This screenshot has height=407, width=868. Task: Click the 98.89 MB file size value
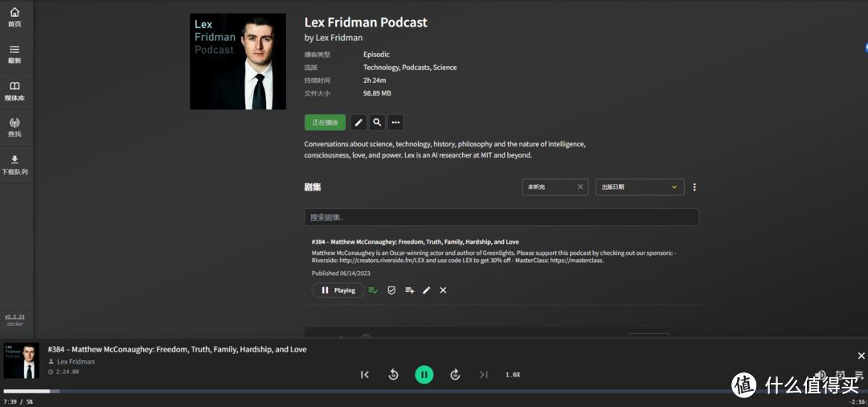(377, 93)
